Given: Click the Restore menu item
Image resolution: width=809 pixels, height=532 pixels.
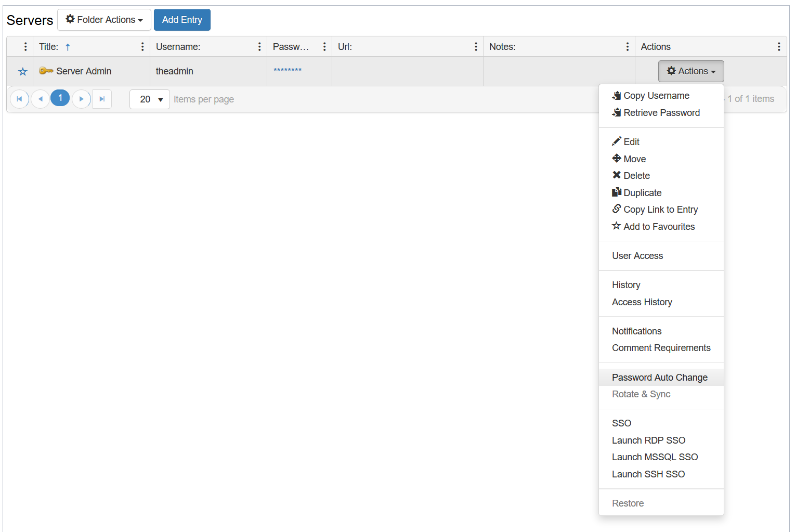Looking at the screenshot, I should tap(661, 503).
